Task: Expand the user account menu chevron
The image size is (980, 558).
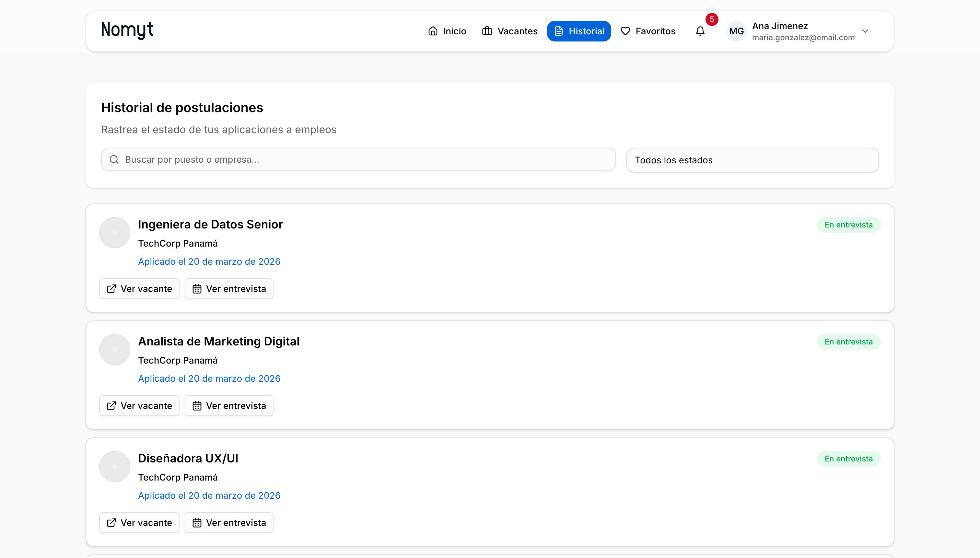Action: click(865, 31)
